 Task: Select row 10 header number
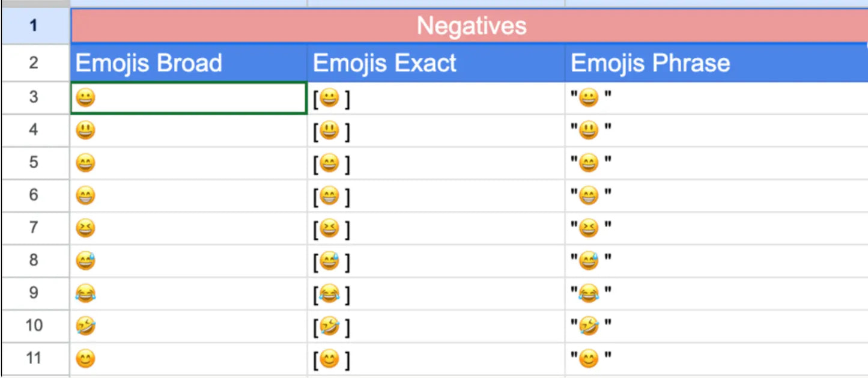click(x=34, y=326)
